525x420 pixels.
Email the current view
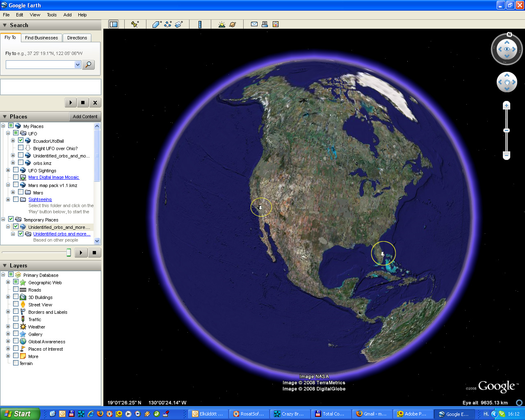[x=254, y=24]
